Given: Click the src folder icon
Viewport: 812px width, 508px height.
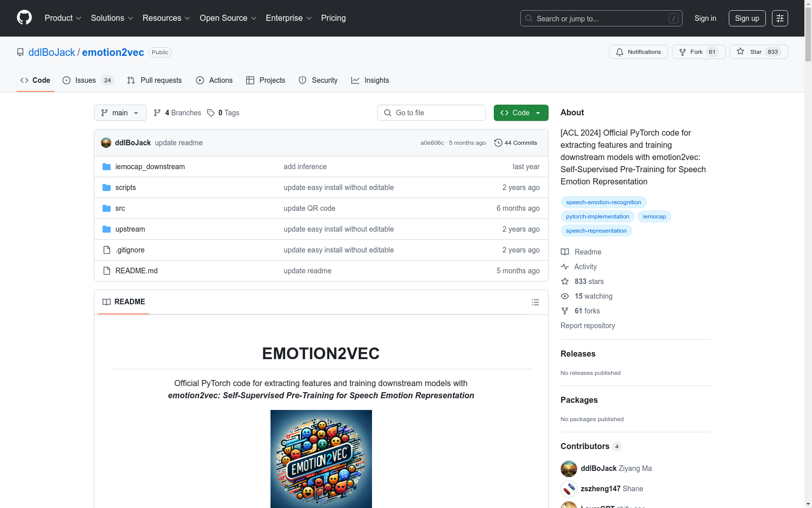Looking at the screenshot, I should pyautogui.click(x=107, y=208).
